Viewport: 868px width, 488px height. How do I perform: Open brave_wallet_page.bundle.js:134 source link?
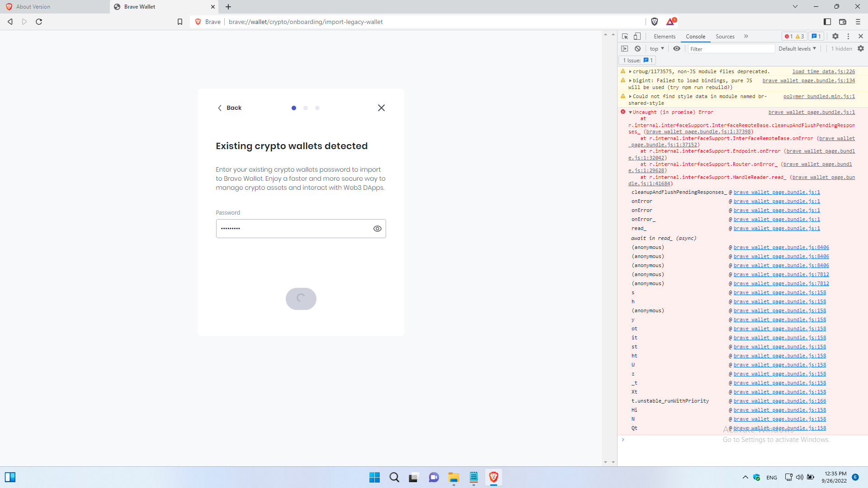808,80
